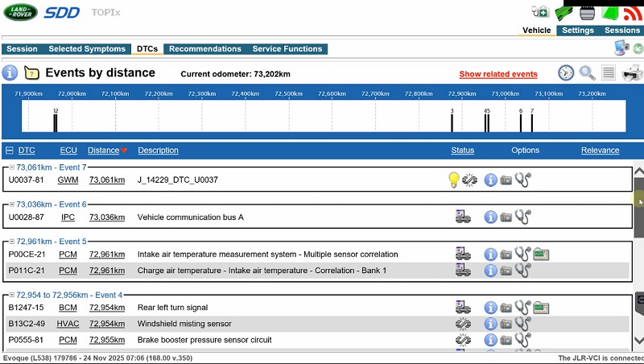644x364 pixels.
Task: Click camera icon in P0555-81 row
Action: coord(506,340)
